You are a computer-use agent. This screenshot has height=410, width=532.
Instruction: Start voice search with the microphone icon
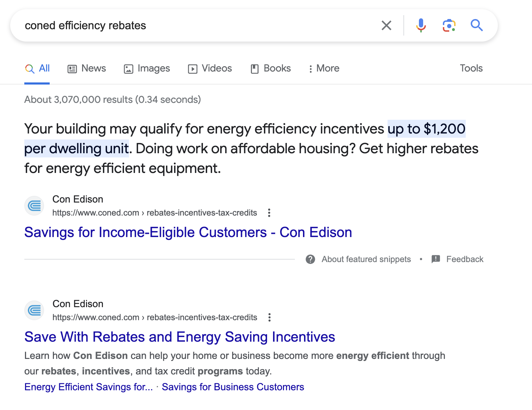[x=421, y=25]
